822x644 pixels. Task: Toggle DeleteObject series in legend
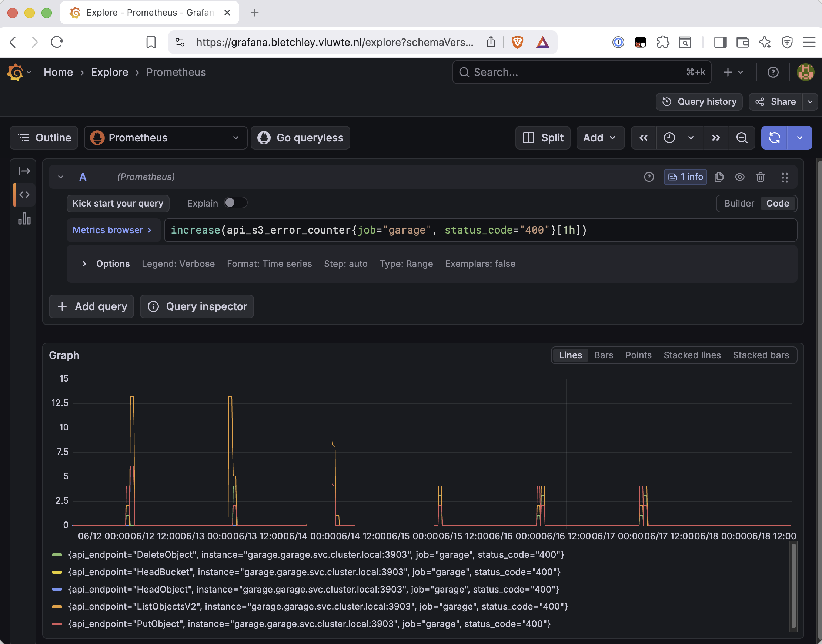[x=316, y=555]
